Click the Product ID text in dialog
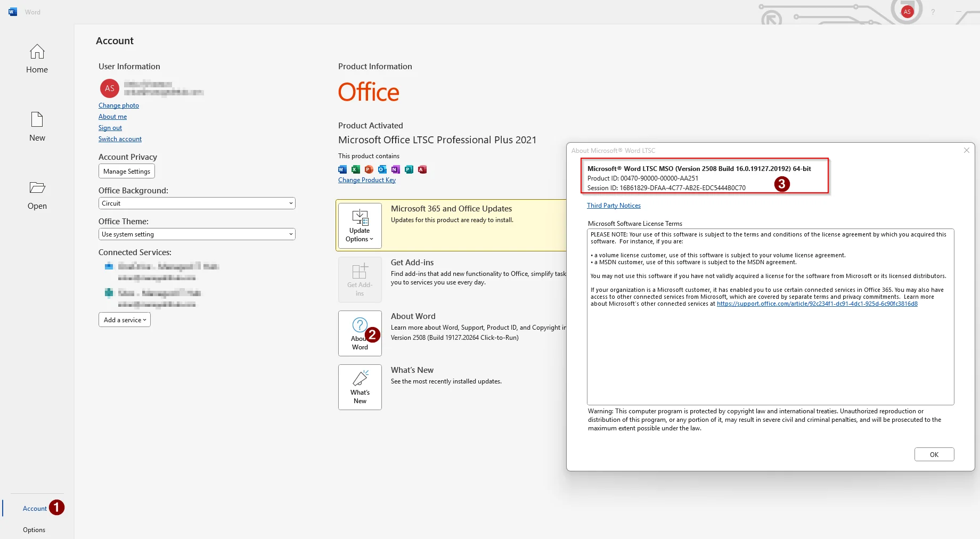Screen dimensions: 980x539 tap(643, 178)
